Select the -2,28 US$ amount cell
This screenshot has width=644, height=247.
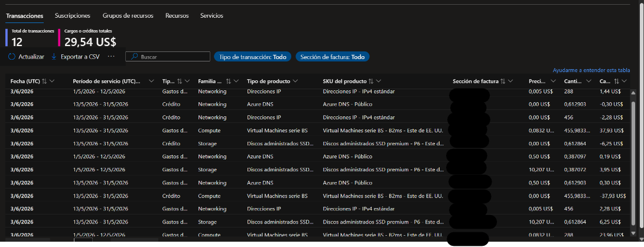[x=612, y=118]
